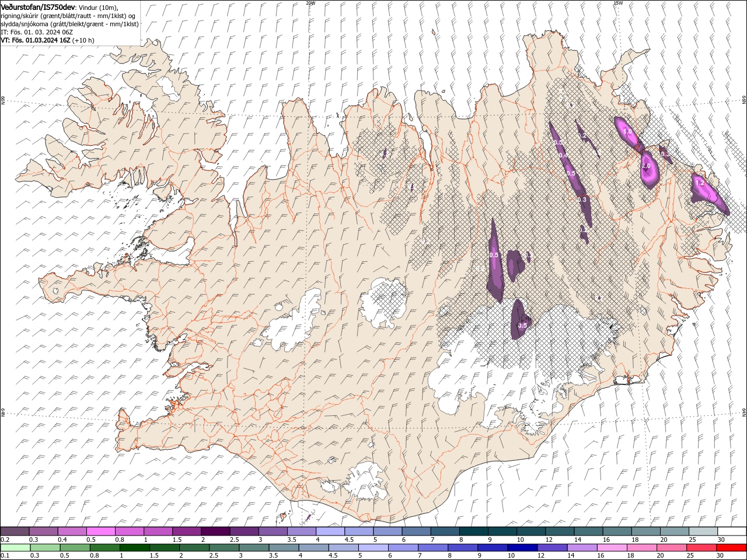This screenshot has width=747, height=560.
Task: Pick the lavender 4 swatch in upper legend row
Action: [330, 531]
